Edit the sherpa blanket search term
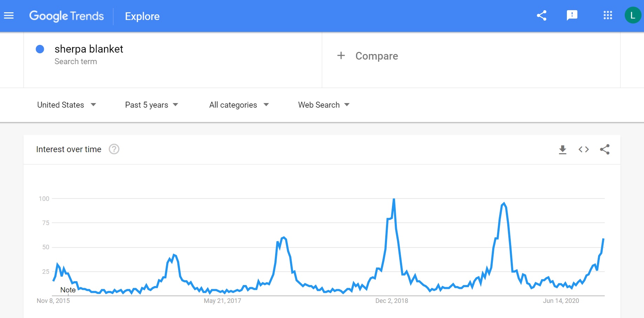This screenshot has height=318, width=644. pos(89,49)
